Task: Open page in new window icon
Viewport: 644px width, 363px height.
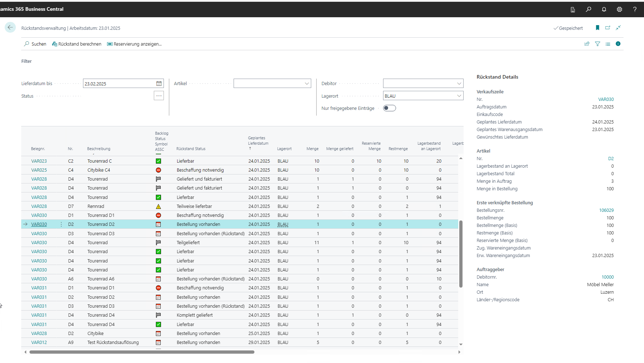Action: [x=608, y=28]
